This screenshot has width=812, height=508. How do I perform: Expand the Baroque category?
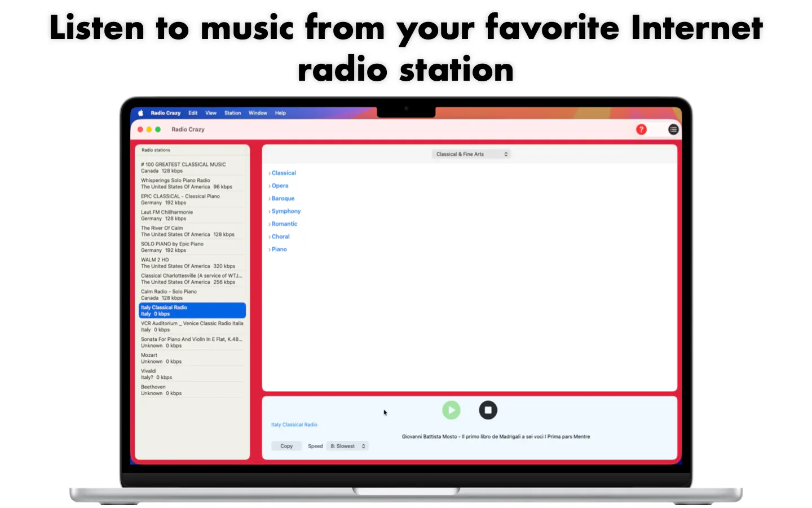coord(281,199)
